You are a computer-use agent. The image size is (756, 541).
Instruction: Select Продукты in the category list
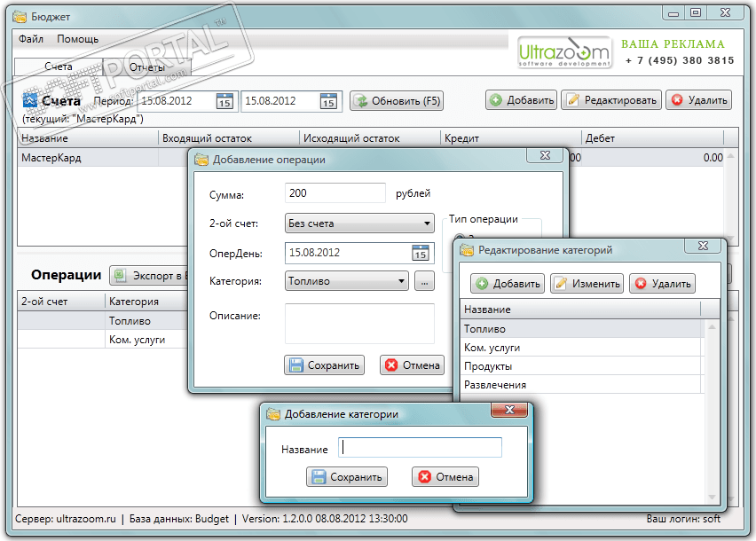(582, 366)
